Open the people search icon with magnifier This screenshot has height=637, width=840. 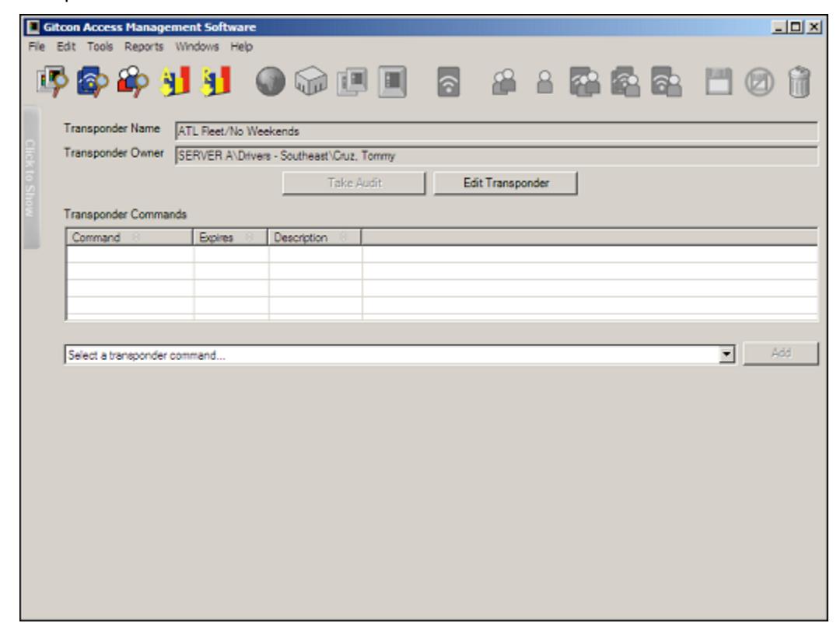pyautogui.click(x=132, y=82)
